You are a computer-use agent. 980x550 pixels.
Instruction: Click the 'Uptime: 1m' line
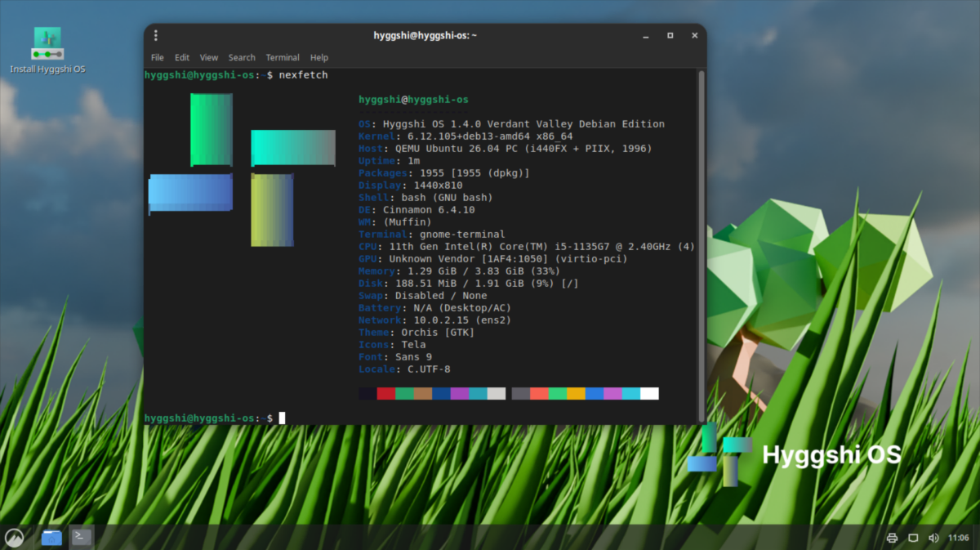pos(389,161)
